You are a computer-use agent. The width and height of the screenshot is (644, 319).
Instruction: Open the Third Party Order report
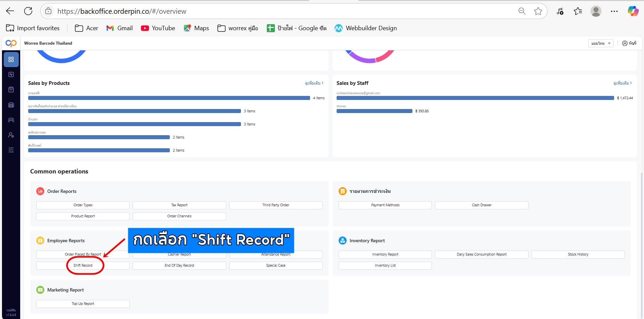(276, 205)
